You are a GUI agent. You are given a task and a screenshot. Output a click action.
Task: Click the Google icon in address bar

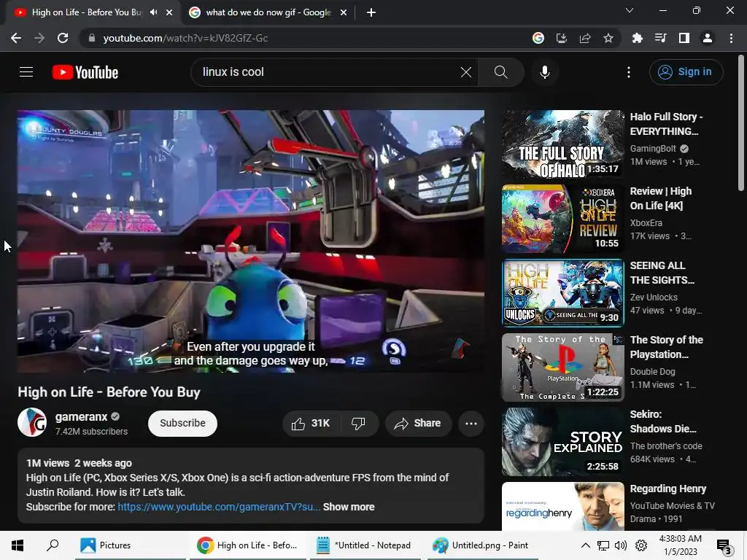pos(538,38)
